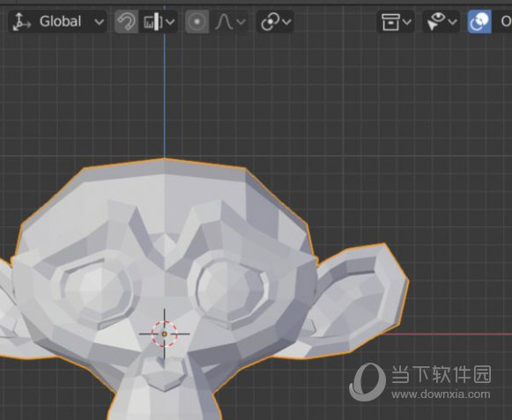Open the object types visibility dropdown

(x=396, y=21)
